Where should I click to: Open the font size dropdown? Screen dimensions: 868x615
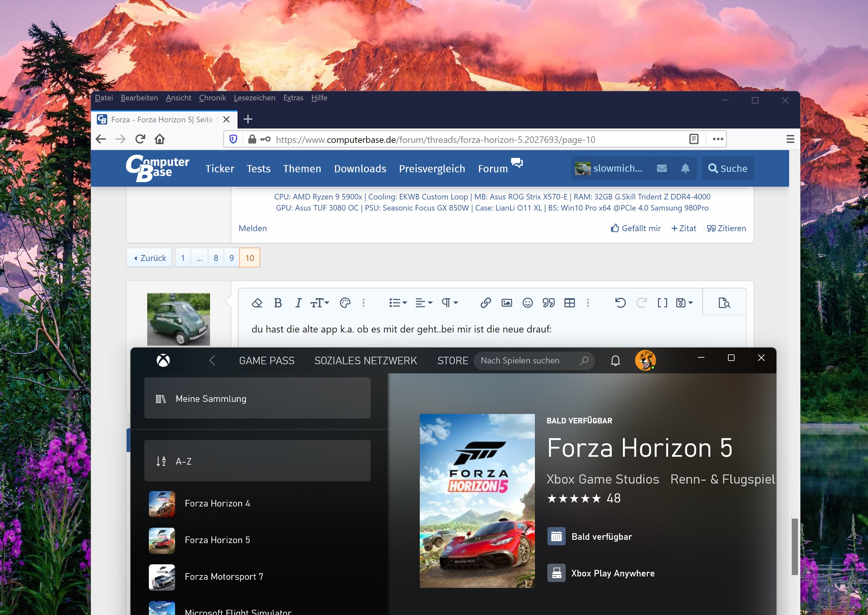pos(319,302)
